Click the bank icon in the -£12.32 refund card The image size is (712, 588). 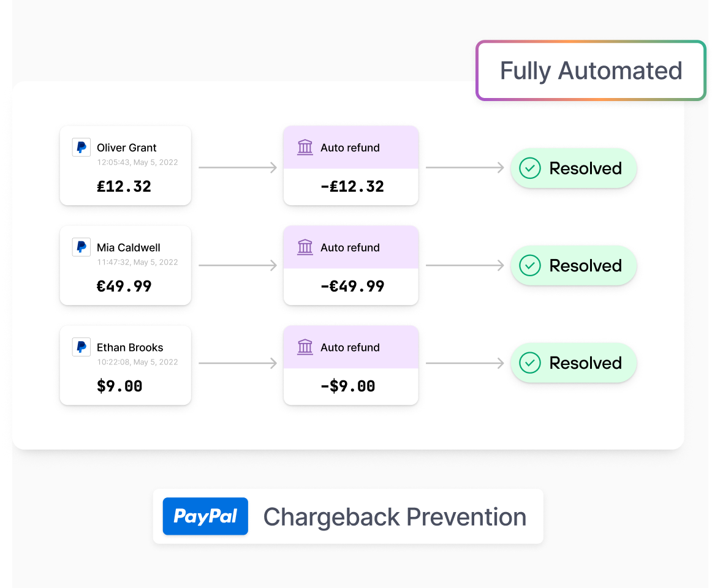[305, 148]
